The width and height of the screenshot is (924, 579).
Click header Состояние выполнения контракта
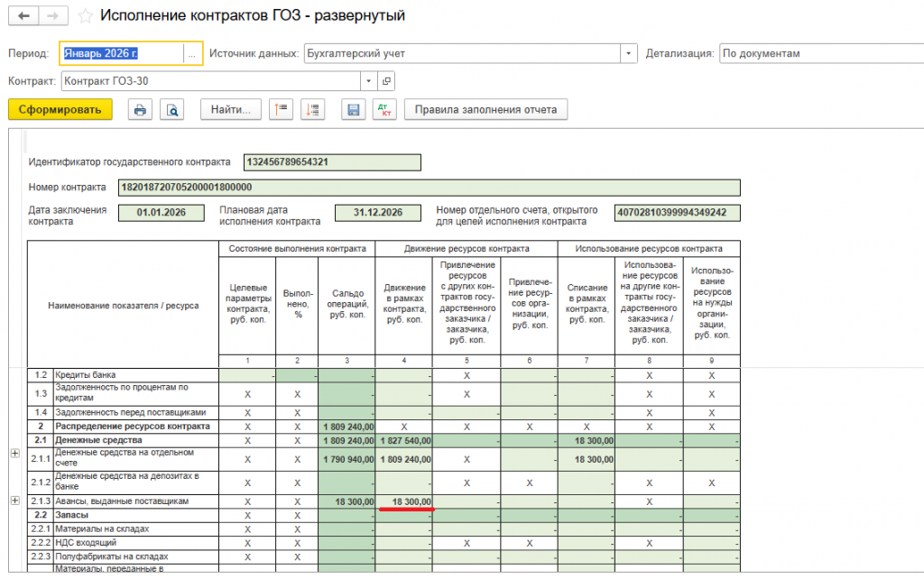[297, 249]
